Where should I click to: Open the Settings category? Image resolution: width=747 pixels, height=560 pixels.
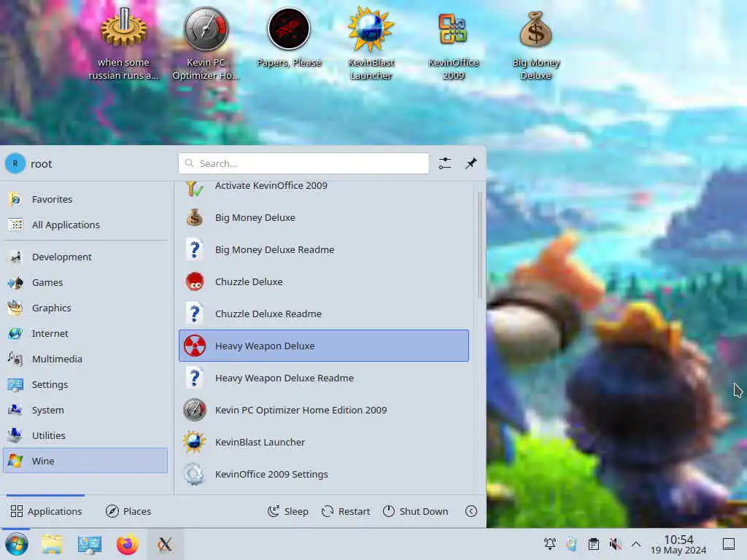pos(85,384)
